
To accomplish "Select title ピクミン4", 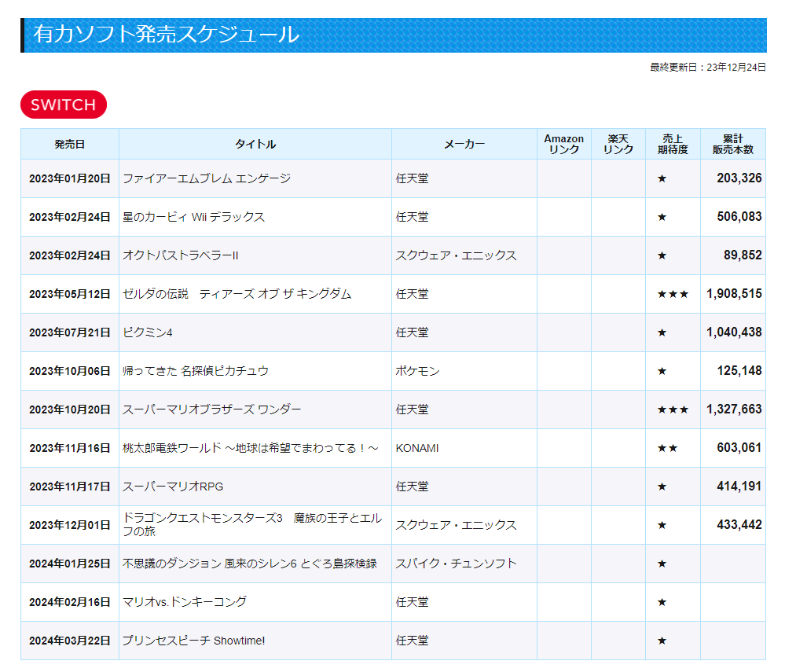I will [x=148, y=332].
